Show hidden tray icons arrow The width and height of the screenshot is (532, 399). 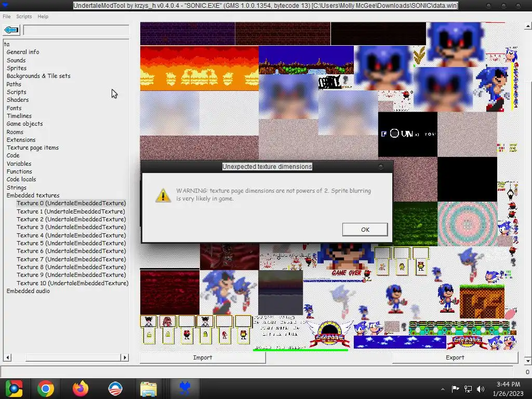443,389
